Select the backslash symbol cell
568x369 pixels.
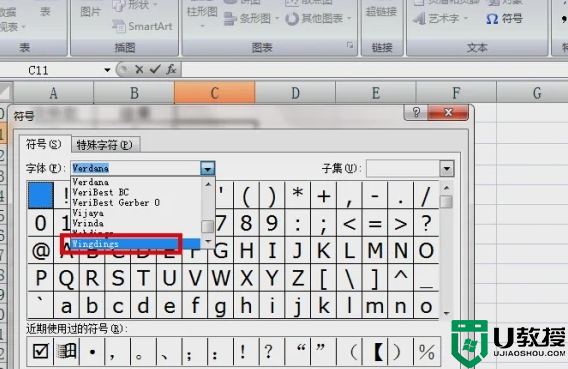tap(349, 278)
